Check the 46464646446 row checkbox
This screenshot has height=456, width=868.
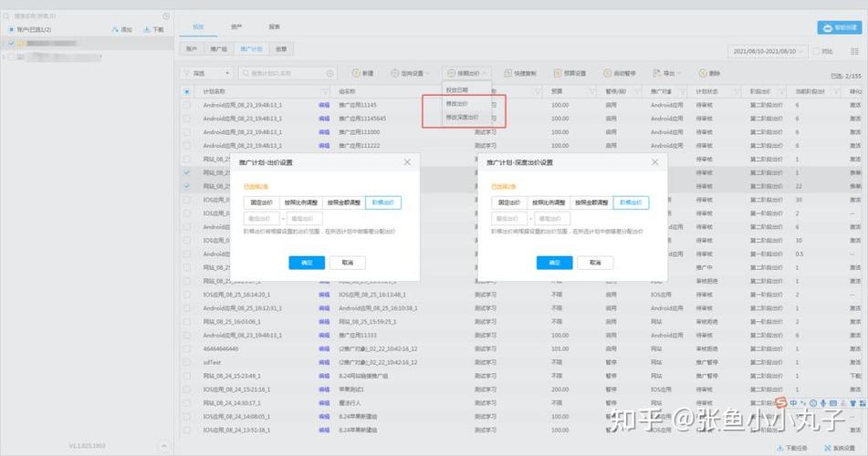(x=186, y=348)
